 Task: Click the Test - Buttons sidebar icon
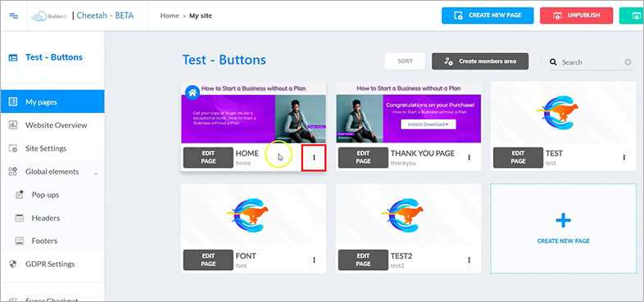(x=13, y=57)
